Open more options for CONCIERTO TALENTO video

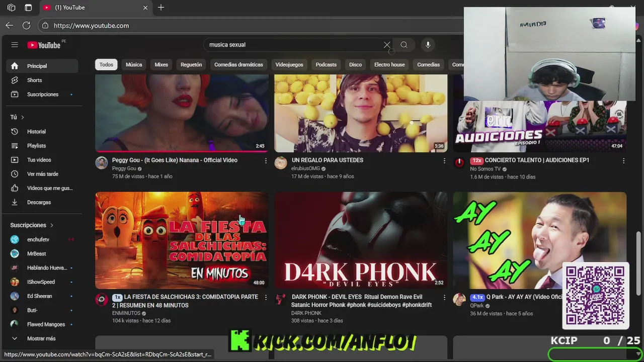(x=623, y=160)
